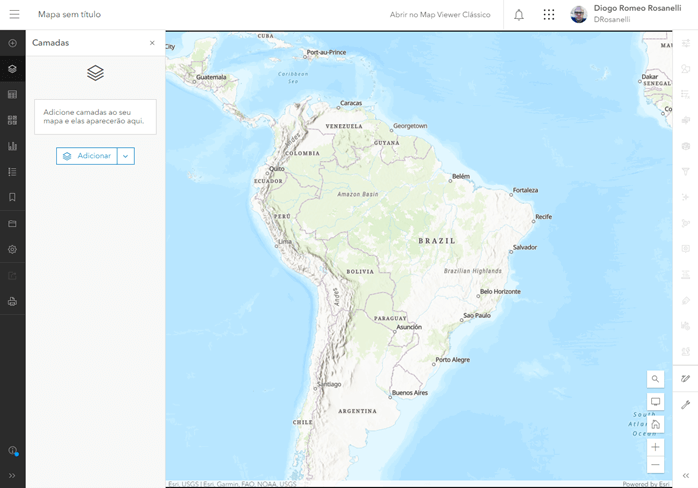Expand the left toolbar with double chevron
698x488 pixels.
13,476
